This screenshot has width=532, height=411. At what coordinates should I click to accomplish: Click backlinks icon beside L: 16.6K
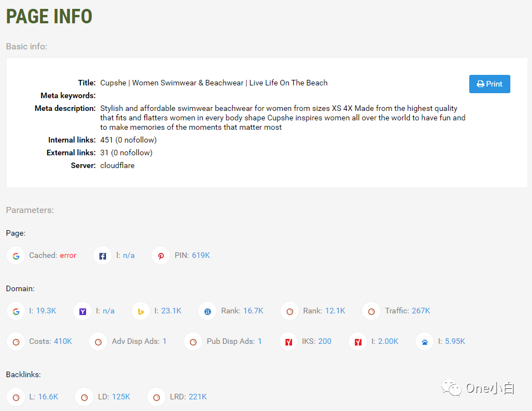pos(16,397)
